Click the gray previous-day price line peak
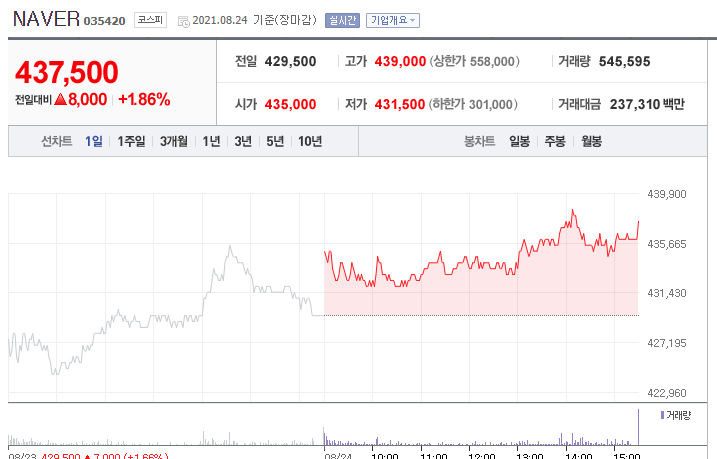 230,248
